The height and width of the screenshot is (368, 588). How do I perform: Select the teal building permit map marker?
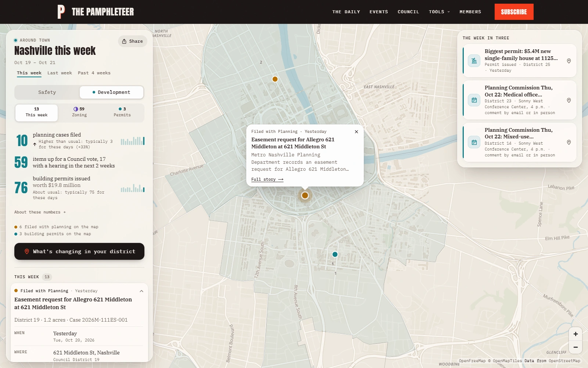tap(335, 254)
